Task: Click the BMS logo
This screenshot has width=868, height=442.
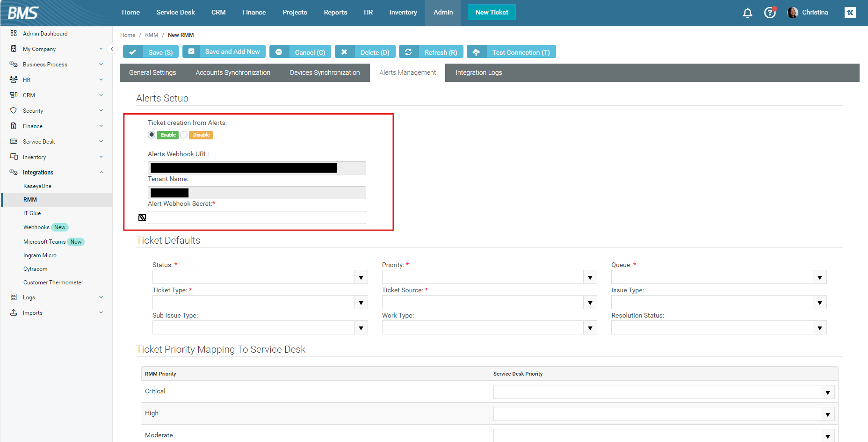Action: click(x=23, y=13)
